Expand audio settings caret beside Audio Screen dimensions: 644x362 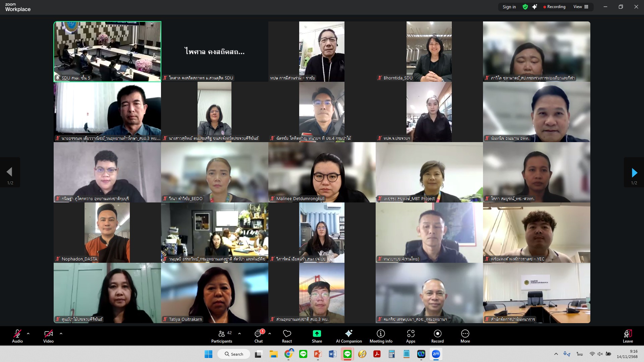[x=28, y=334]
